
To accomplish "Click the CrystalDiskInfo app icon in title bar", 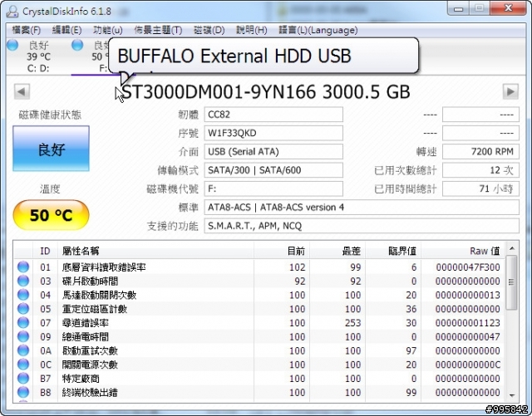I will click(x=12, y=11).
